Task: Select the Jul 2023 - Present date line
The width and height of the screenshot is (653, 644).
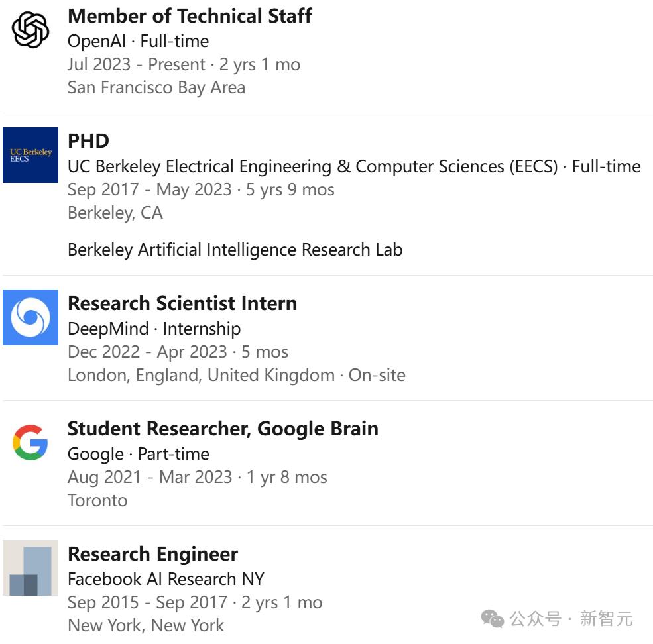Action: [x=184, y=64]
